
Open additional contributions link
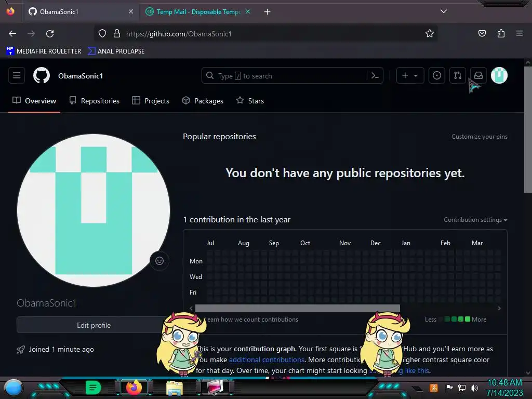click(267, 360)
